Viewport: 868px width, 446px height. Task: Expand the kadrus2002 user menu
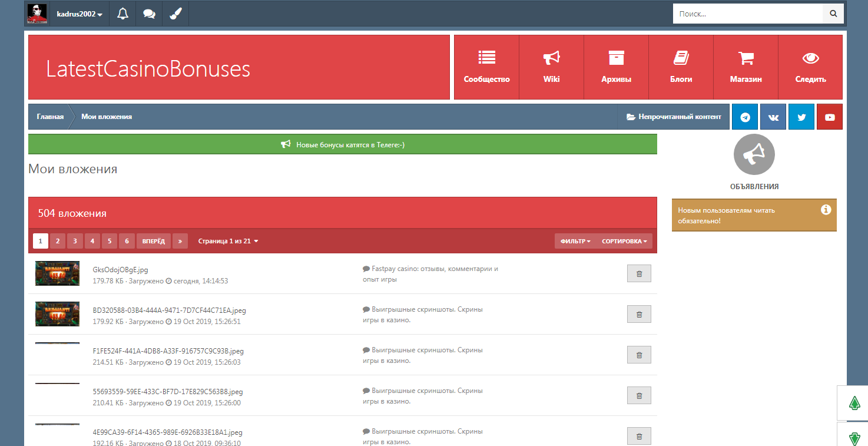tap(79, 14)
